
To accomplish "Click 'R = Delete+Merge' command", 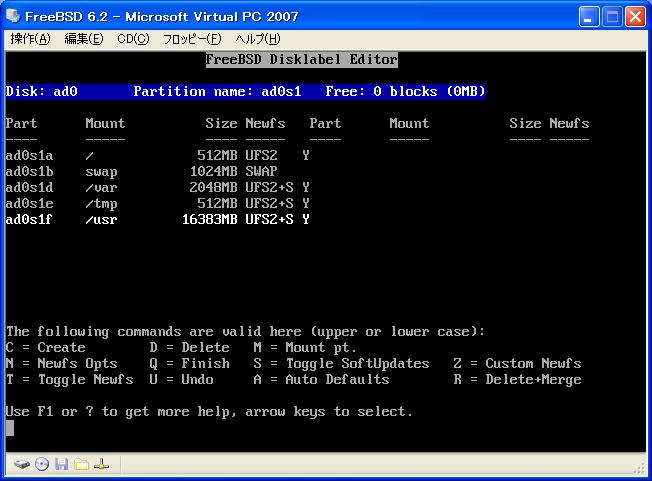I will click(x=517, y=380).
